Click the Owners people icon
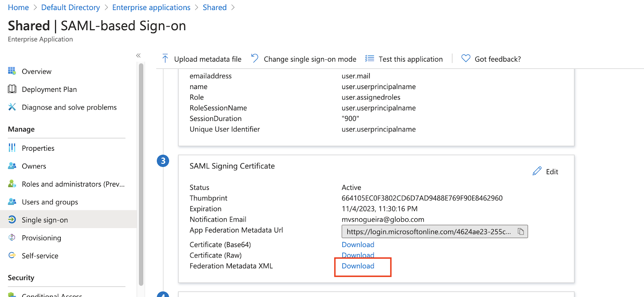The image size is (644, 297). [x=12, y=166]
